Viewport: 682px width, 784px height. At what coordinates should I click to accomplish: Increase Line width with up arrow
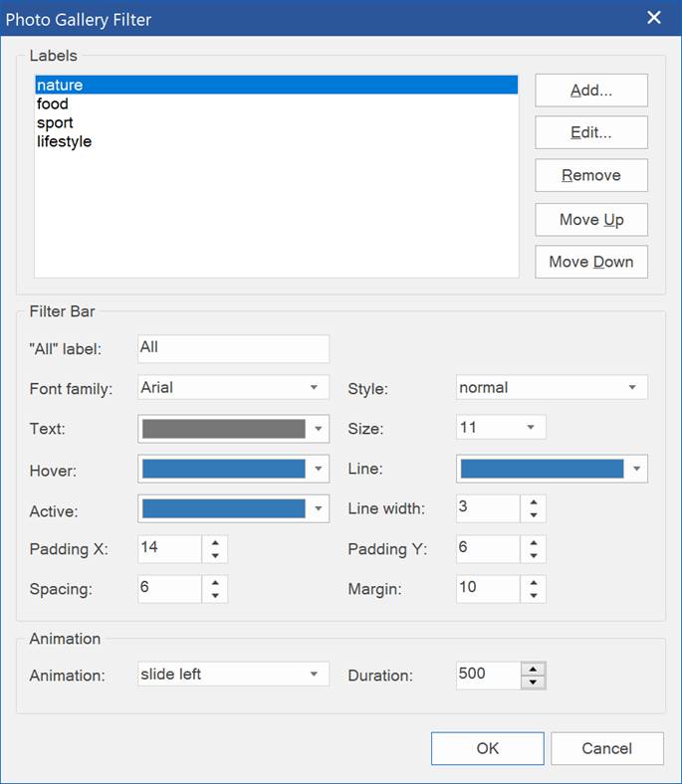pyautogui.click(x=534, y=502)
